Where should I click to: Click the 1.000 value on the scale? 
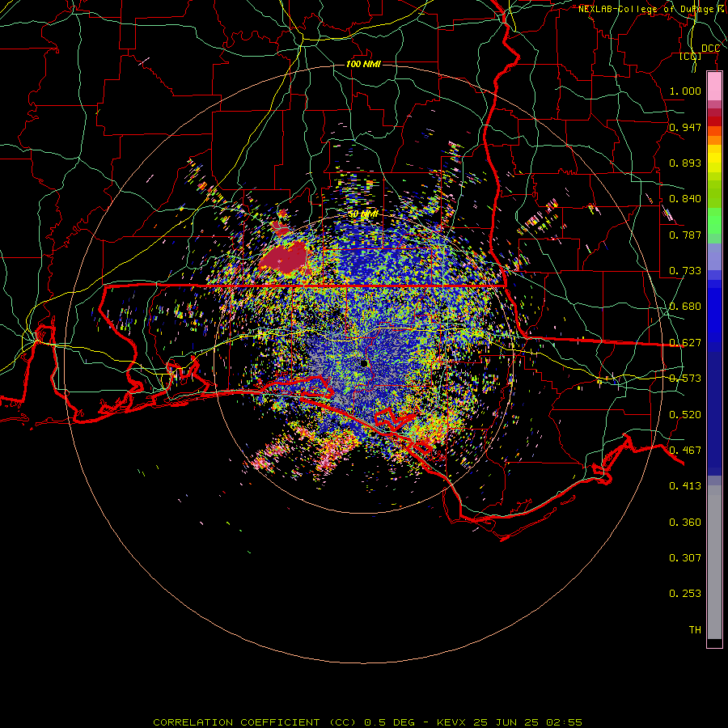(x=685, y=91)
